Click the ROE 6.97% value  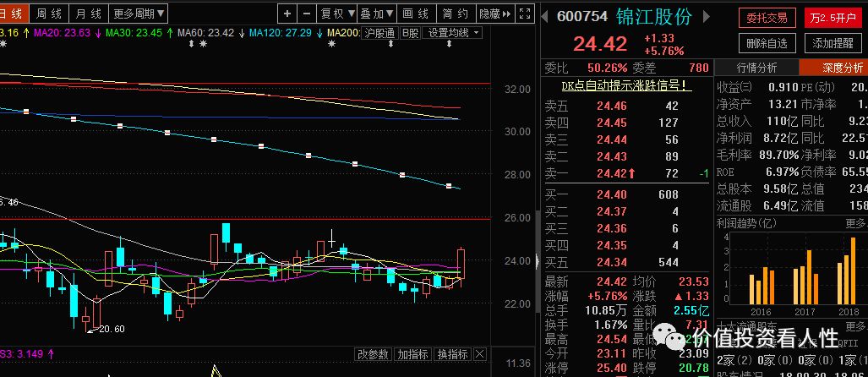782,172
